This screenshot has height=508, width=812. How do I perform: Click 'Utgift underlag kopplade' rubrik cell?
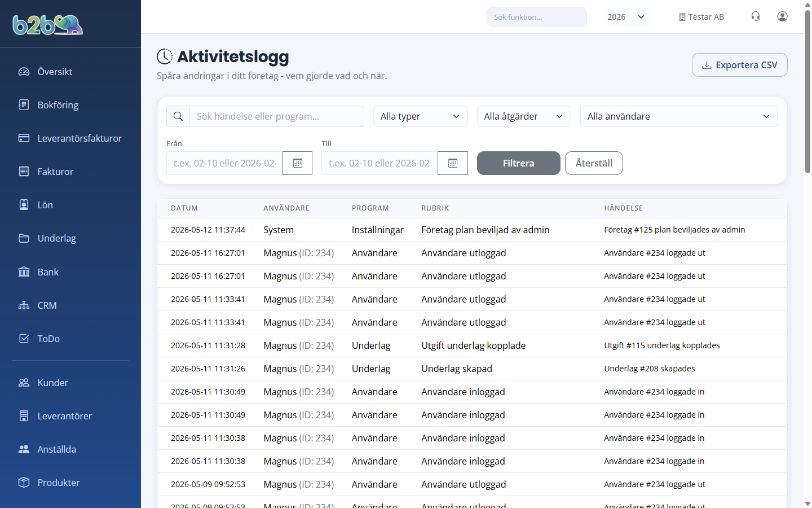474,345
